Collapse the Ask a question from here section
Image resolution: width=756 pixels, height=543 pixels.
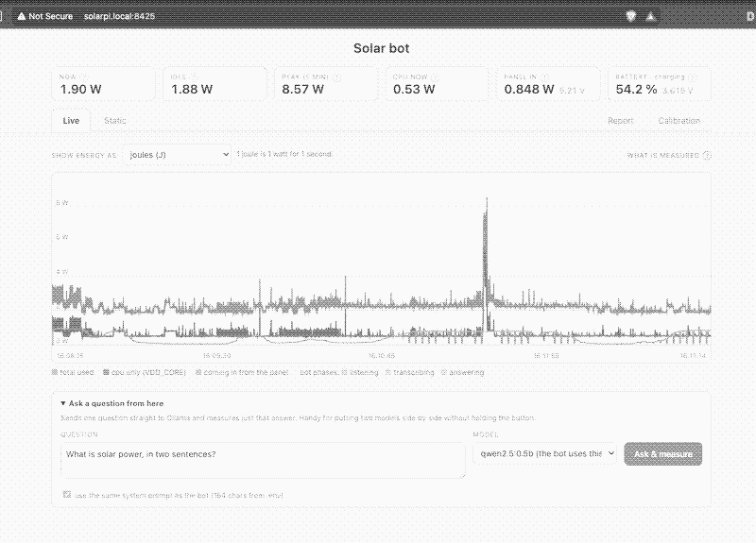click(112, 403)
